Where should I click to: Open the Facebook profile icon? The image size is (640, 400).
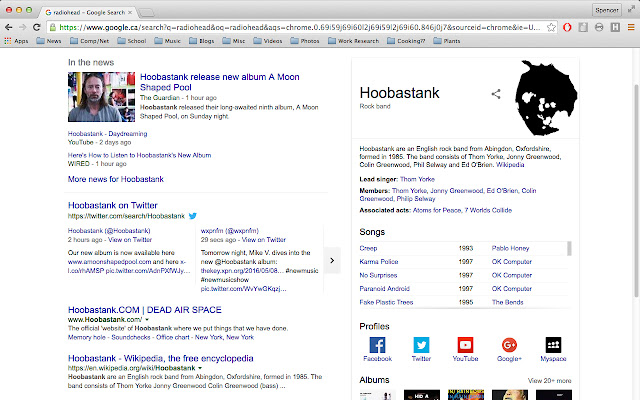pyautogui.click(x=377, y=345)
